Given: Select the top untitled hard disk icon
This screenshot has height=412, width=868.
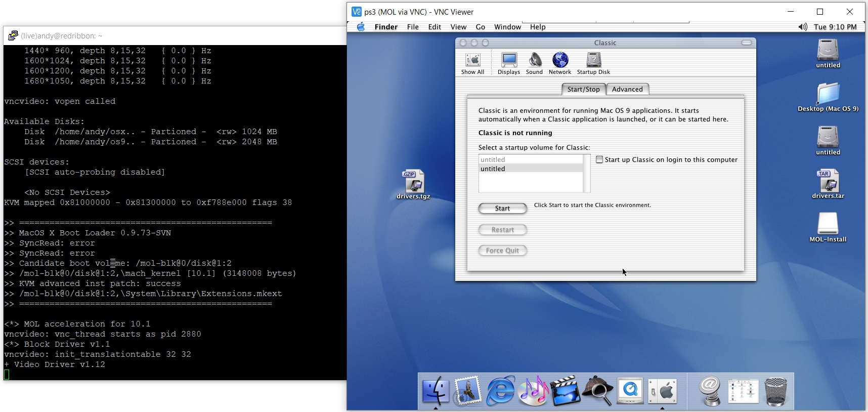Looking at the screenshot, I should coord(828,54).
